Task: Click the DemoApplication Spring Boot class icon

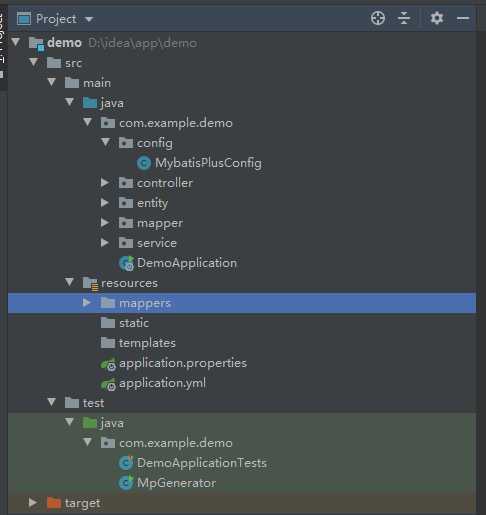Action: click(126, 263)
